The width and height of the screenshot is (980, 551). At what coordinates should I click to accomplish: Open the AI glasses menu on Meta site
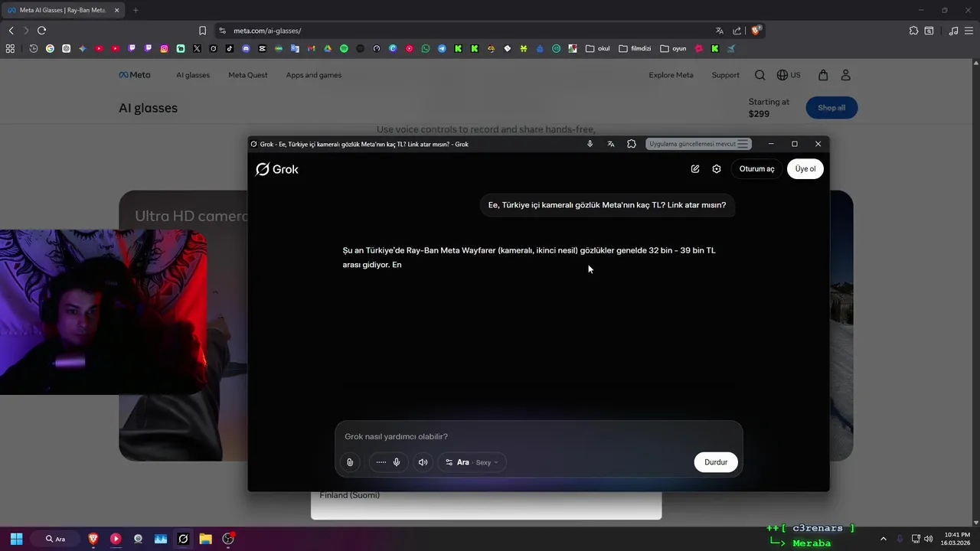193,75
